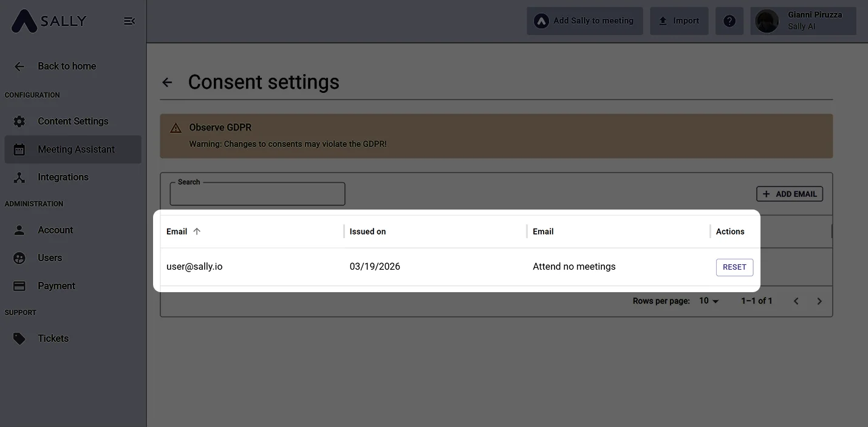Open Integrations menu item
Image resolution: width=868 pixels, height=427 pixels.
[x=73, y=177]
